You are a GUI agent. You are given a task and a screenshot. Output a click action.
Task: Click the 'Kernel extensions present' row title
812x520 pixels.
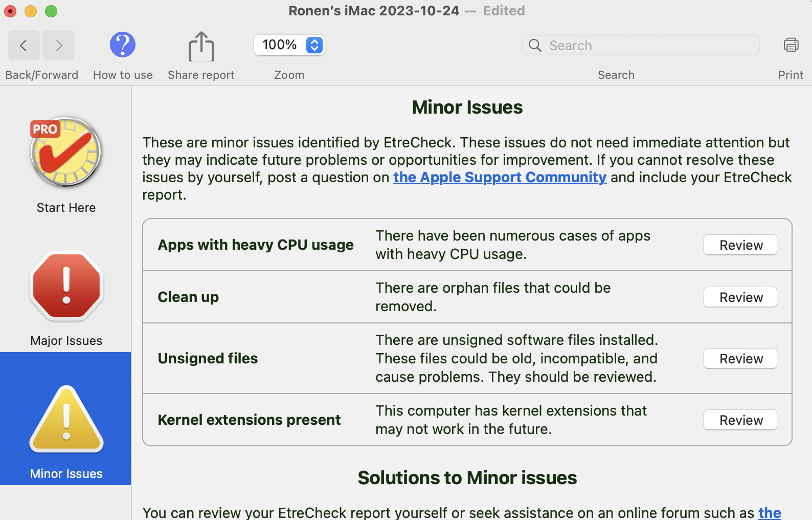click(249, 420)
